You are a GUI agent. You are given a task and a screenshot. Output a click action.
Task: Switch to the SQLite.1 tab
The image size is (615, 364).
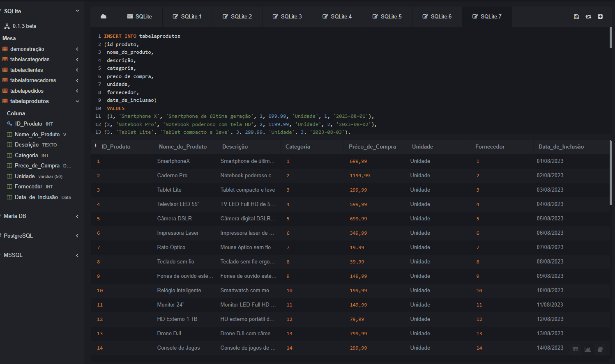point(187,16)
